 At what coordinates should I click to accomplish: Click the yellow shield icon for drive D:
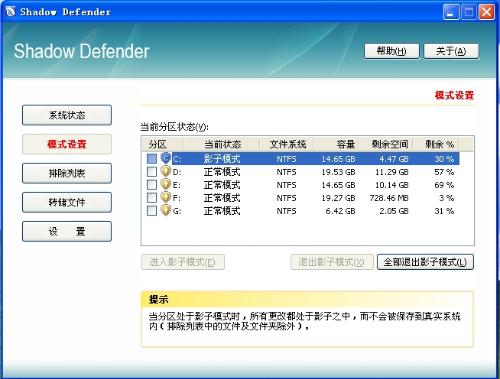click(166, 171)
